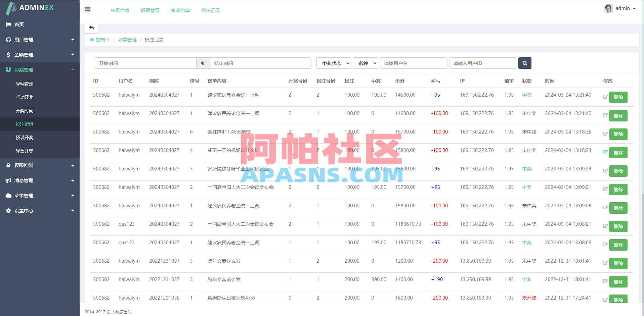Image resolution: width=644 pixels, height=316 pixels.
Task: Click the 金额管理 dollar icon
Action: coord(8,54)
